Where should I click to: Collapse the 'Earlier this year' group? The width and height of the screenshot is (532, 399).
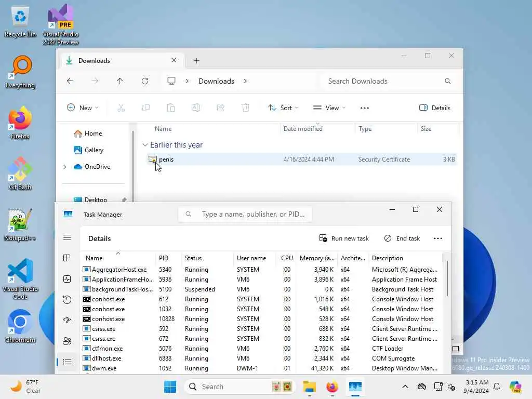coord(145,145)
